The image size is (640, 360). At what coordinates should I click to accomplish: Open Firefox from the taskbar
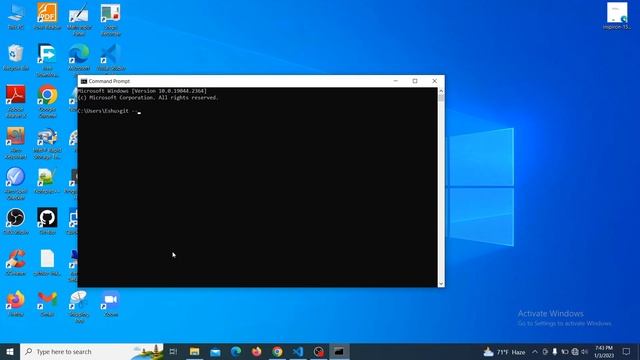tap(256, 351)
